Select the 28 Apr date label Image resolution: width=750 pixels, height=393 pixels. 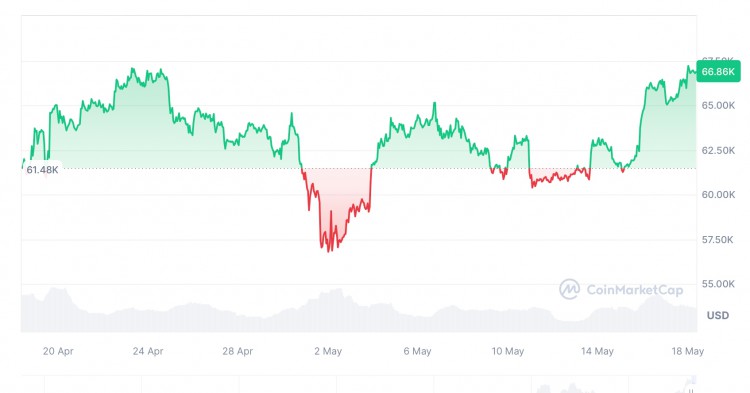pos(237,351)
